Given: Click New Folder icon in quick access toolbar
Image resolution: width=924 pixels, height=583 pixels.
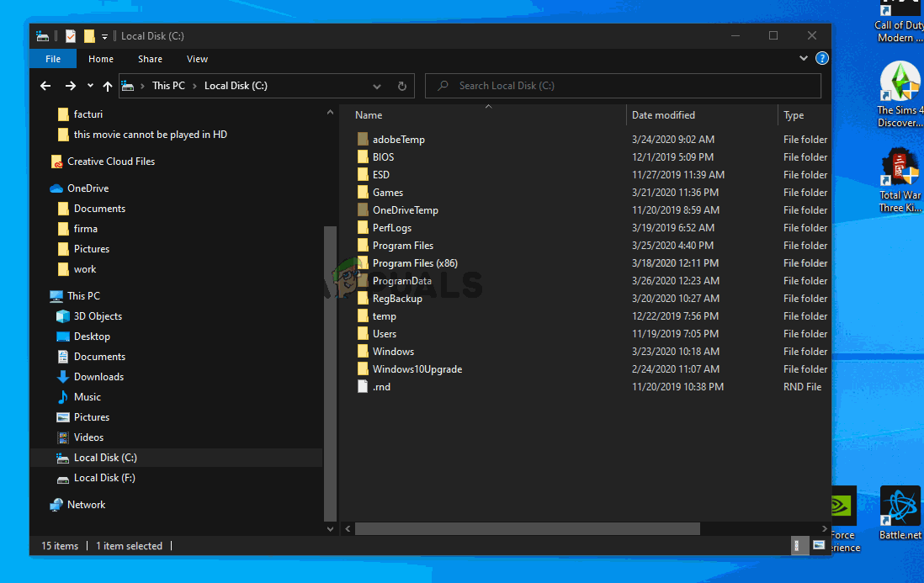Looking at the screenshot, I should [x=88, y=36].
